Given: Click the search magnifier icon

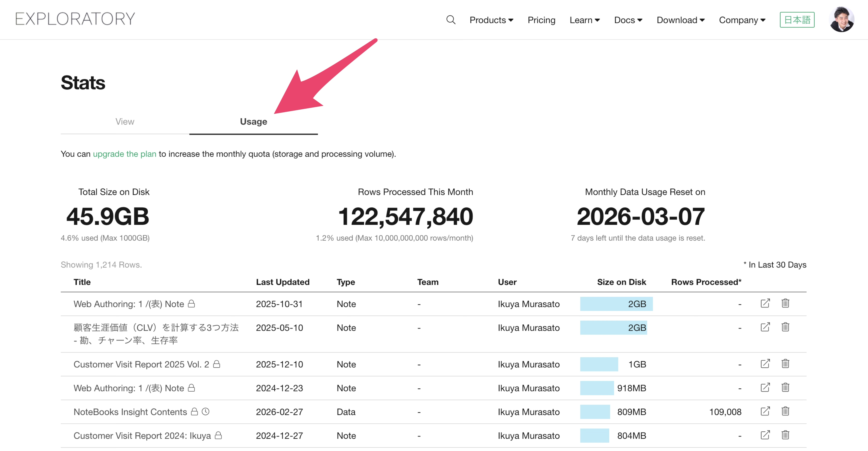Looking at the screenshot, I should 451,20.
